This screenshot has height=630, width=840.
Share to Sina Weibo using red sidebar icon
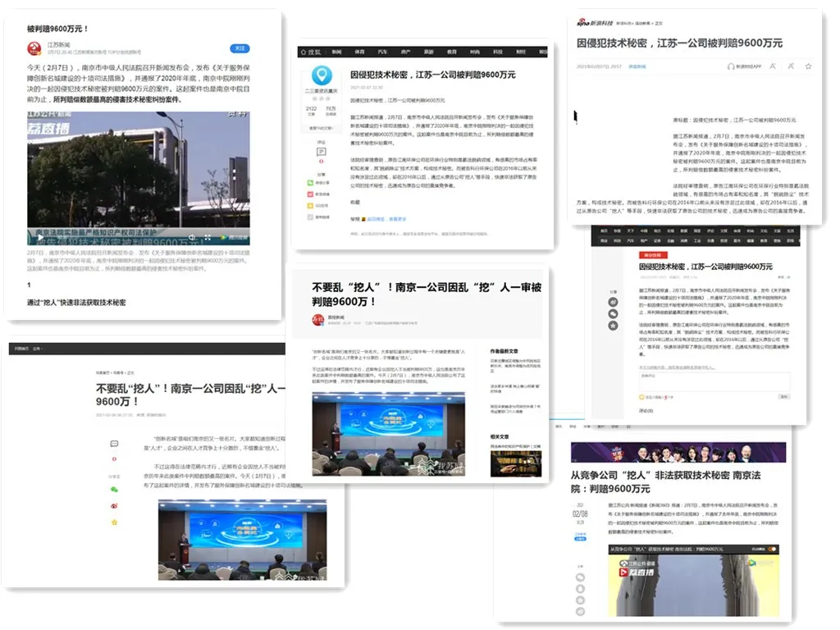309,194
